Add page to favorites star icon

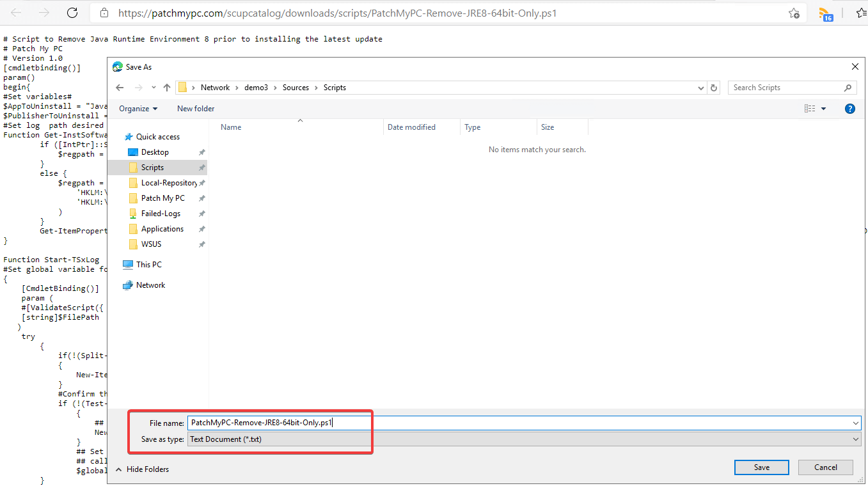coord(794,13)
